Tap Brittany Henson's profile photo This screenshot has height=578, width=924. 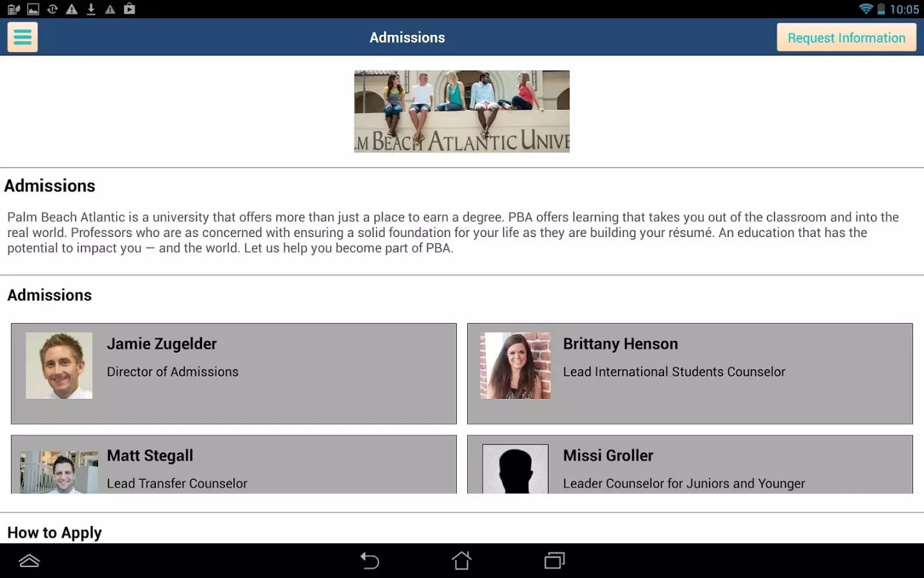pos(515,365)
